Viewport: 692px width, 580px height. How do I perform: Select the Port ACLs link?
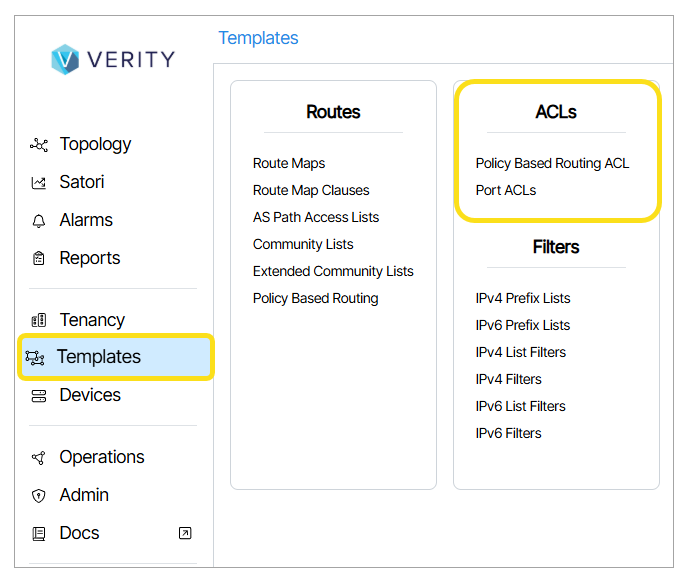pyautogui.click(x=506, y=190)
